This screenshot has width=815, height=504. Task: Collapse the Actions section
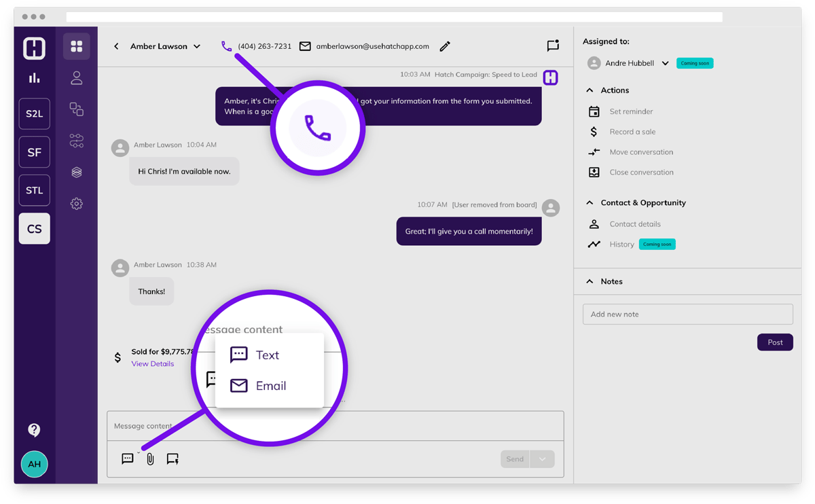[x=590, y=90]
